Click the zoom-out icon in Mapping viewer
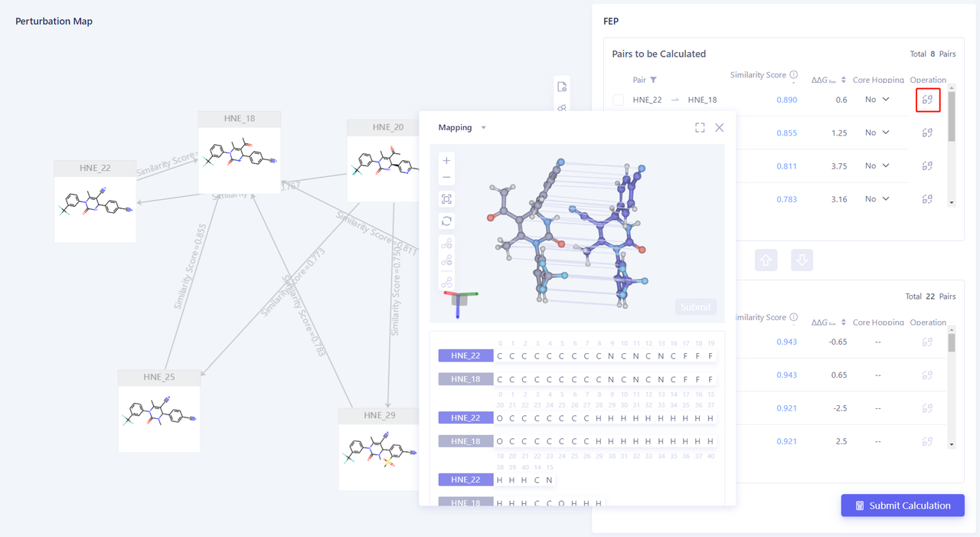The width and height of the screenshot is (980, 537). (x=446, y=177)
